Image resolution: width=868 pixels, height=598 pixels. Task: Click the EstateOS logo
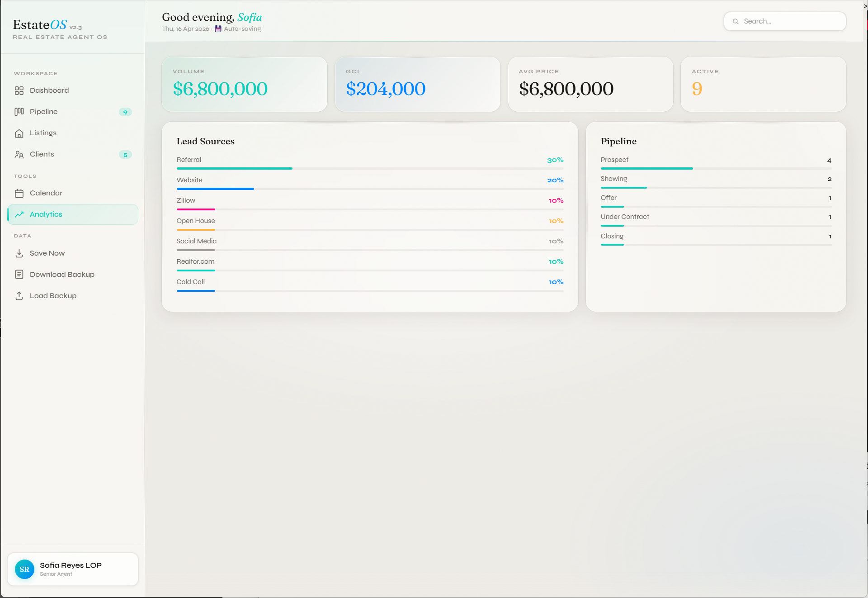(x=40, y=24)
